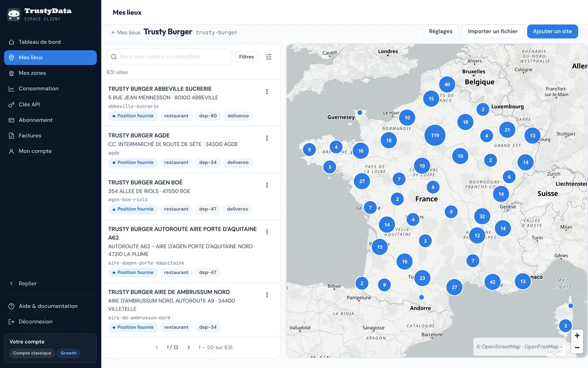Screen dimensions: 588x368
Task: Click the 119 cluster near Paris
Action: [435, 135]
